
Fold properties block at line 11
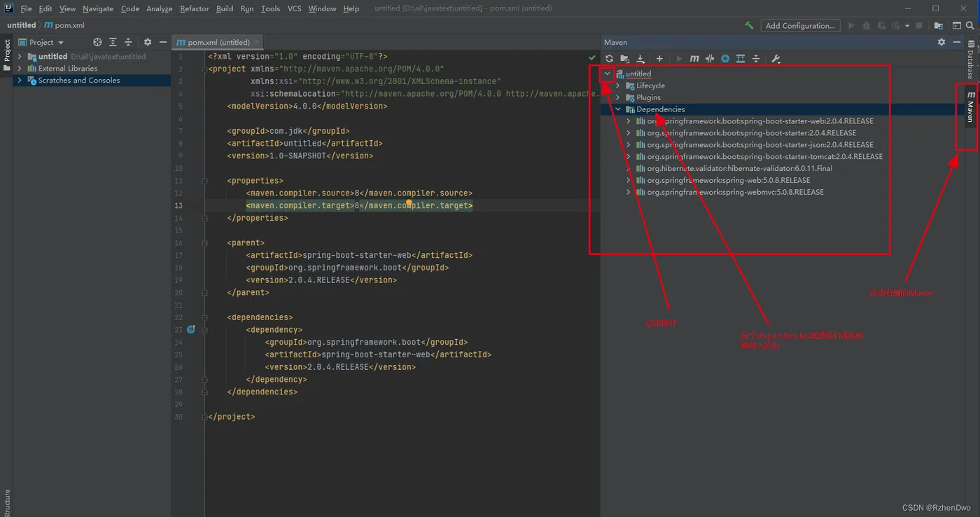[204, 181]
